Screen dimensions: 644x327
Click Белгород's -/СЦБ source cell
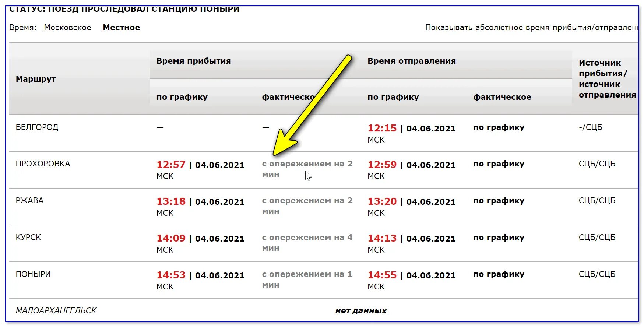tap(590, 127)
